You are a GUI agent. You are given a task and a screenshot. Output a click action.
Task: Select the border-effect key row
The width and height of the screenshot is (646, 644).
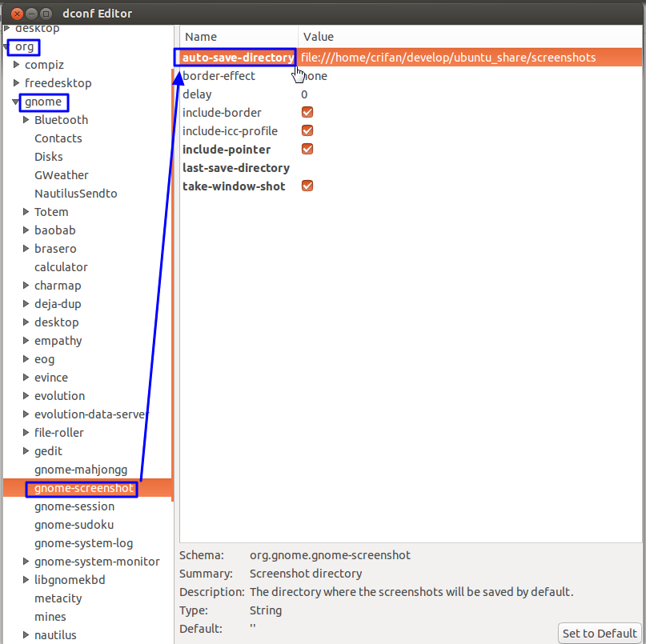coord(411,76)
